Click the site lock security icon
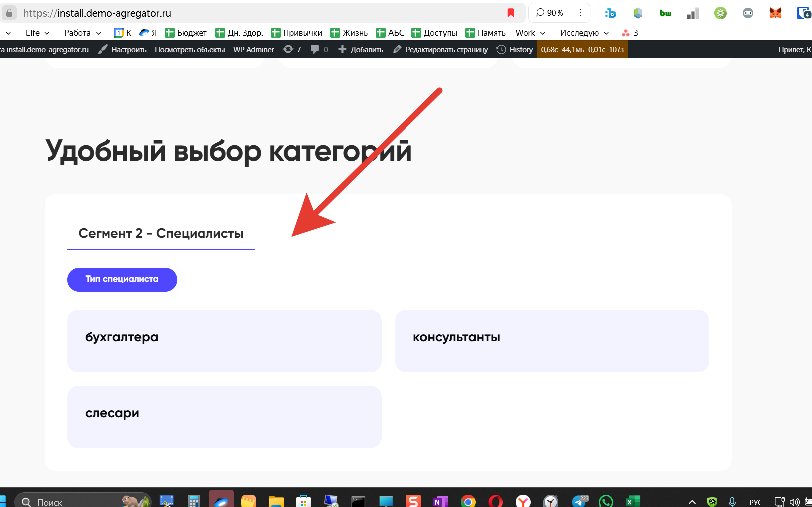Image resolution: width=812 pixels, height=507 pixels. [x=9, y=13]
